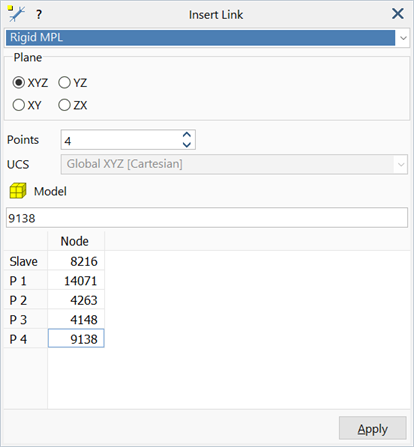Increase the Points value with up arrow

click(187, 135)
